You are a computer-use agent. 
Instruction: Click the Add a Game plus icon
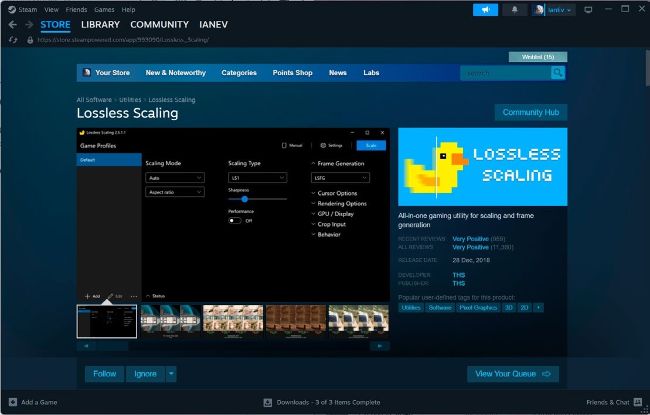click(13, 402)
